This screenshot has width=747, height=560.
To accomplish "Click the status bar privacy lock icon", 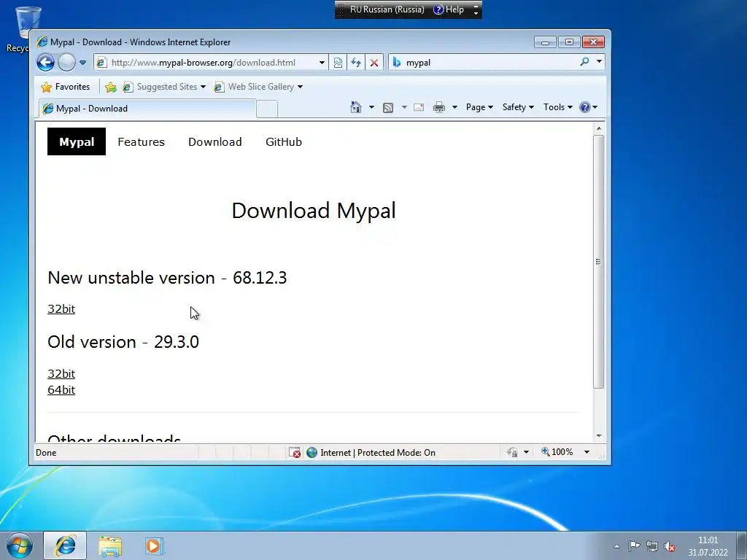I will [x=513, y=452].
